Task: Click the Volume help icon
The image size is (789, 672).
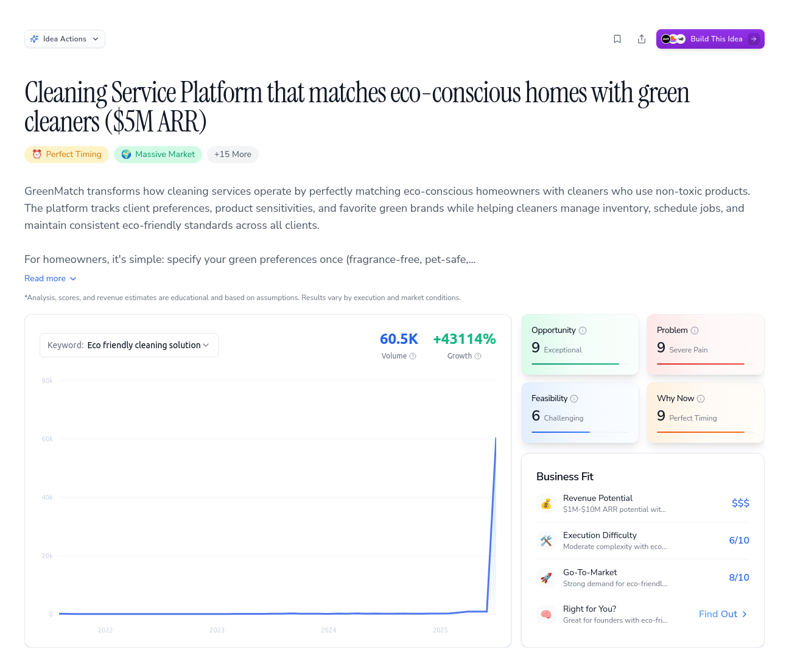Action: tap(413, 356)
